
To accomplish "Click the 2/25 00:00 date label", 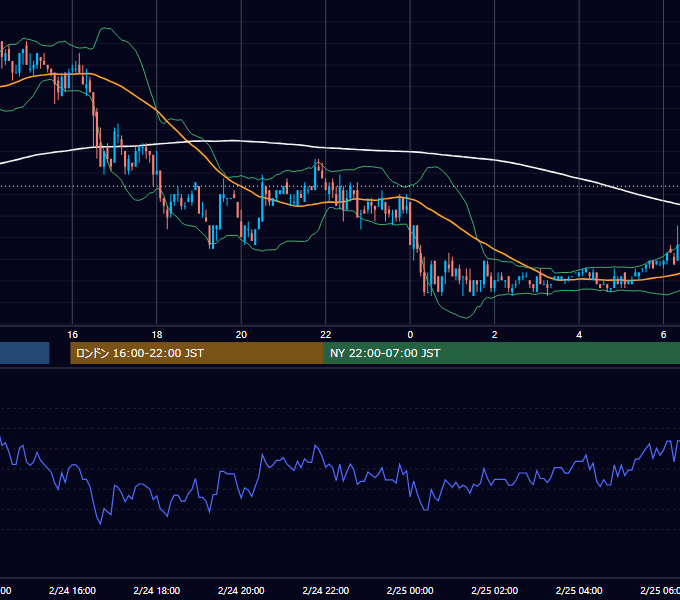I will (410, 590).
